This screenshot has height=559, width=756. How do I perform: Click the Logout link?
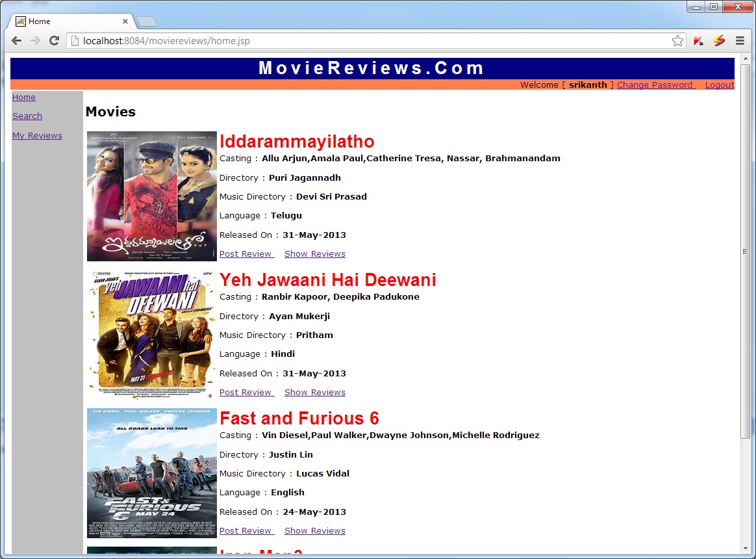pyautogui.click(x=720, y=85)
